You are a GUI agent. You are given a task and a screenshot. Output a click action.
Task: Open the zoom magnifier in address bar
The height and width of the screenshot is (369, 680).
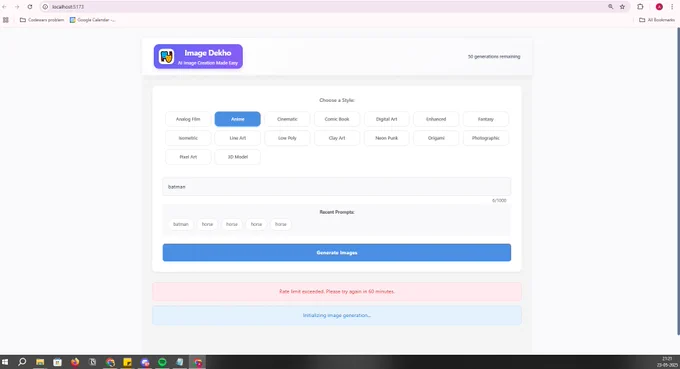point(610,7)
